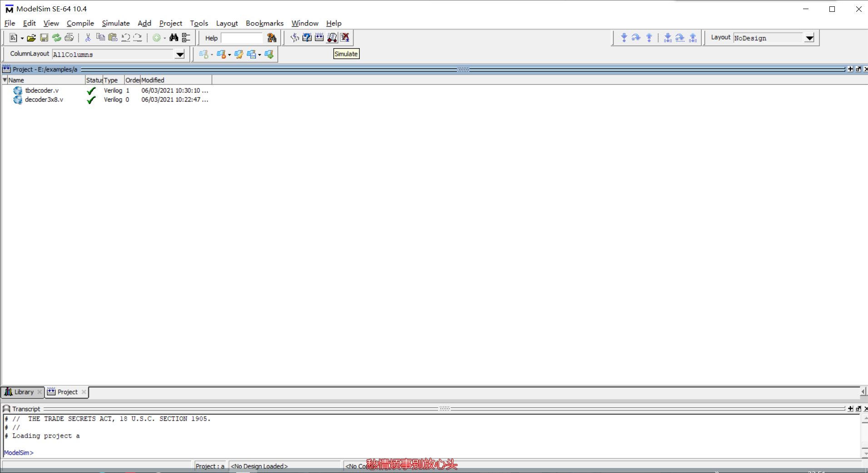
Task: Click Step Out Current instance icon
Action: (x=693, y=38)
